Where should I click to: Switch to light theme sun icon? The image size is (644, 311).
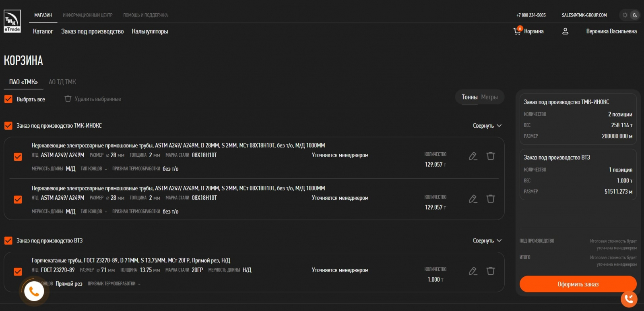pyautogui.click(x=625, y=15)
